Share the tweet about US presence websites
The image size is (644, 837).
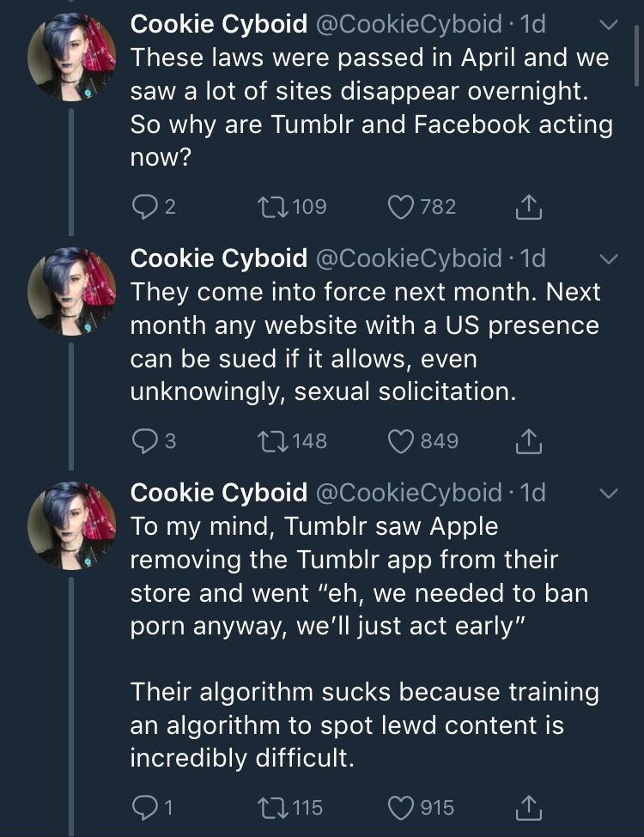pos(529,441)
